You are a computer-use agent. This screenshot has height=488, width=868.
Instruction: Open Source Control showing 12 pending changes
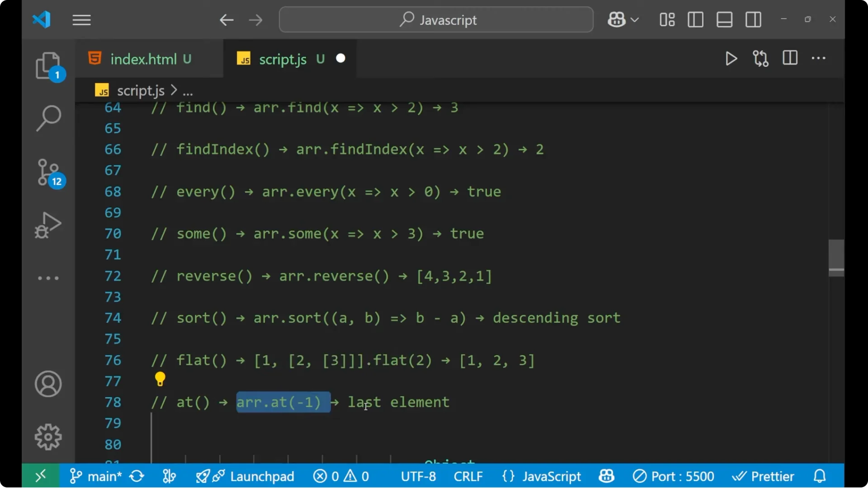(48, 173)
